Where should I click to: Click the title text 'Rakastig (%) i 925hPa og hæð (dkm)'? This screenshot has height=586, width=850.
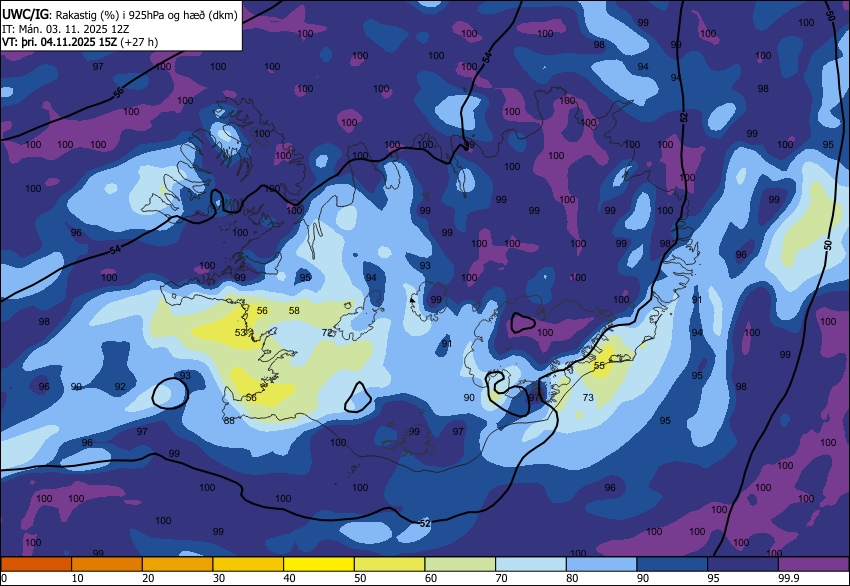[x=147, y=15]
